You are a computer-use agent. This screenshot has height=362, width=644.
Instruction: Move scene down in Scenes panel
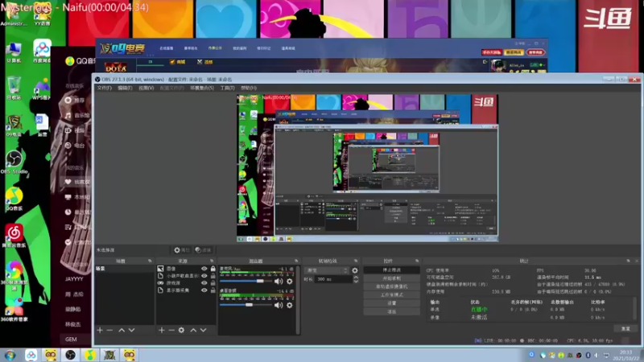[x=131, y=330]
